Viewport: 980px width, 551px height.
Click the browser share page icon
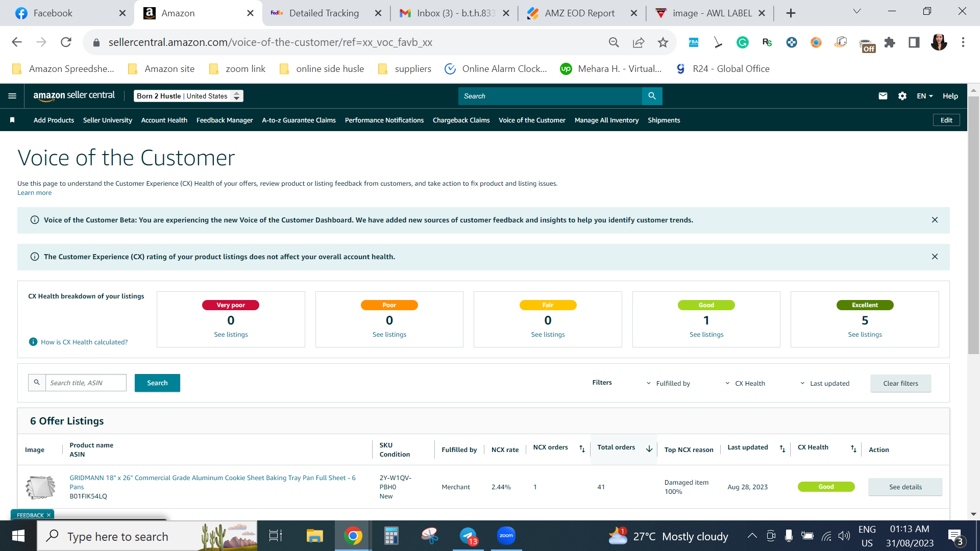(x=639, y=42)
